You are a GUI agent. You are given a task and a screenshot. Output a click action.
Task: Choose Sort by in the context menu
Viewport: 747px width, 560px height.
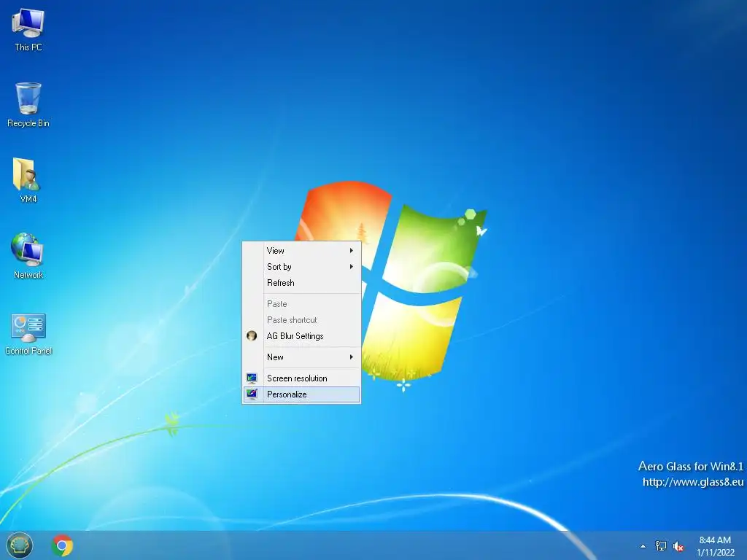[301, 267]
